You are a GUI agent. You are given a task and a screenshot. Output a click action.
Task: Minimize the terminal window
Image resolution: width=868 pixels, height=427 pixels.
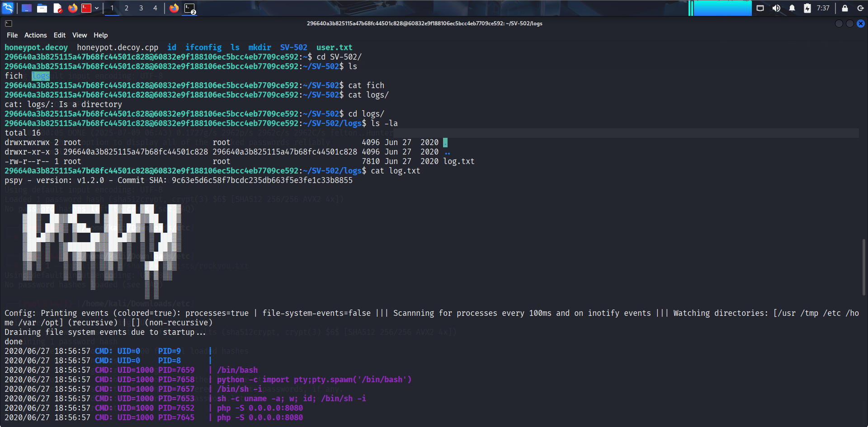839,23
